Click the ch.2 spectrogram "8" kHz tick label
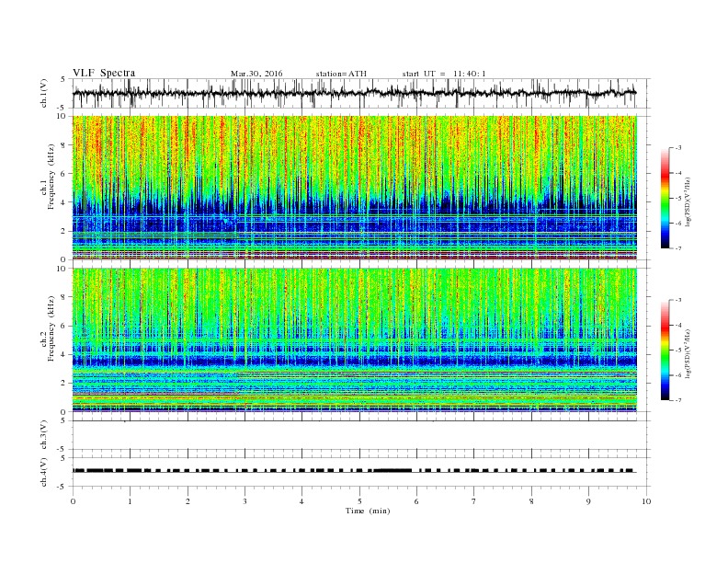The width and height of the screenshot is (728, 563). click(x=64, y=297)
